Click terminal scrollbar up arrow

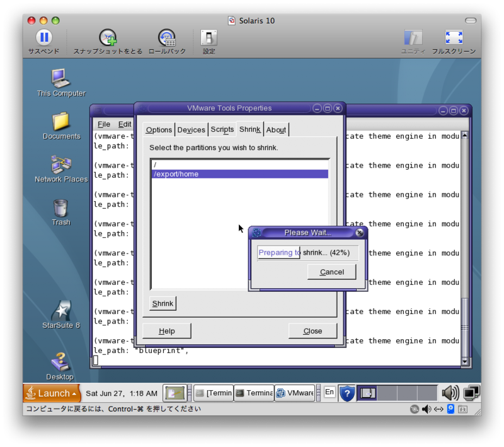464,136
